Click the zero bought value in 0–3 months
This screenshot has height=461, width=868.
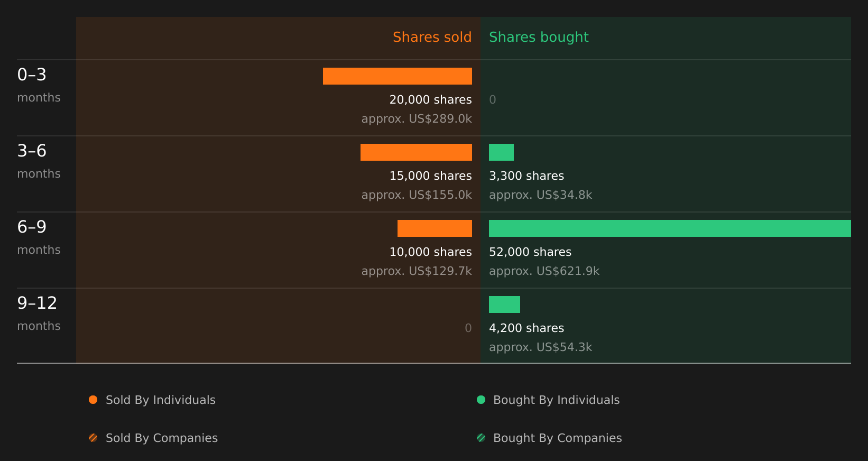pyautogui.click(x=493, y=100)
